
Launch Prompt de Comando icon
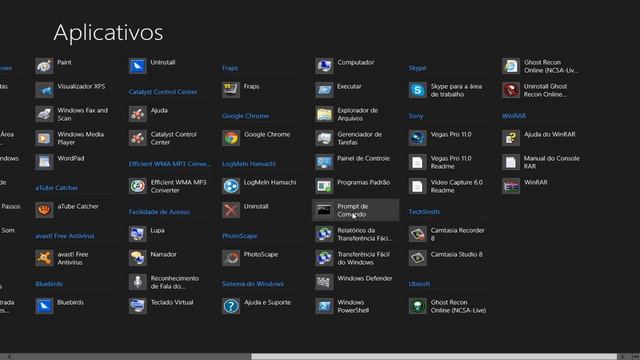pyautogui.click(x=324, y=210)
